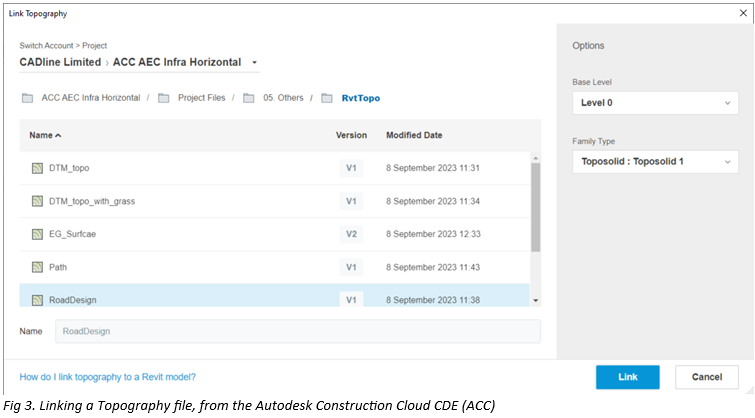The height and width of the screenshot is (418, 755).
Task: Select the DTM_topo file name
Action: click(69, 168)
